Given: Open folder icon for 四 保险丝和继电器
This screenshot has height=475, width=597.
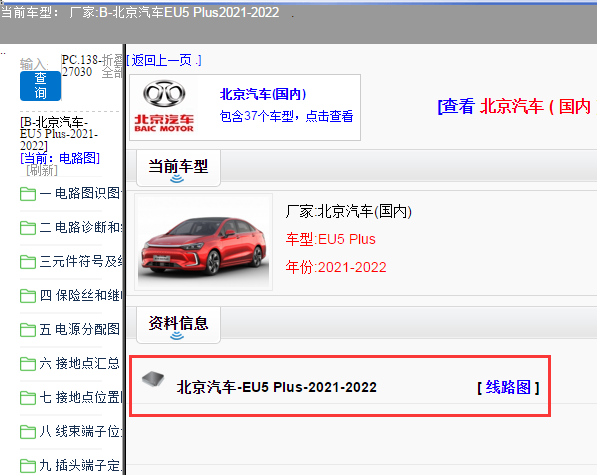Looking at the screenshot, I should 28,296.
